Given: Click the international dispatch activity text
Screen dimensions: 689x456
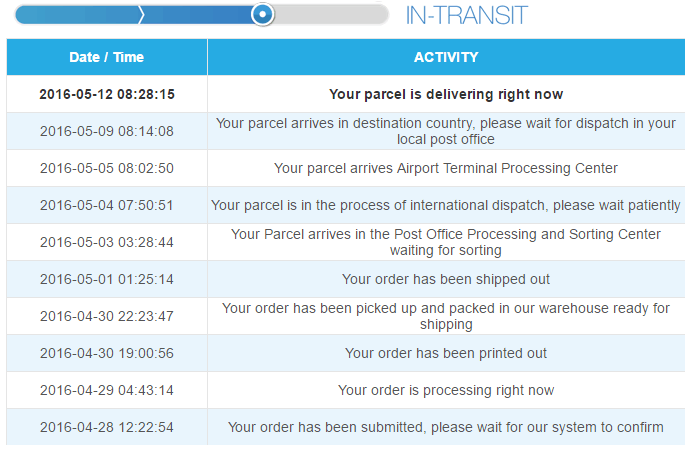Looking at the screenshot, I should pyautogui.click(x=446, y=205).
